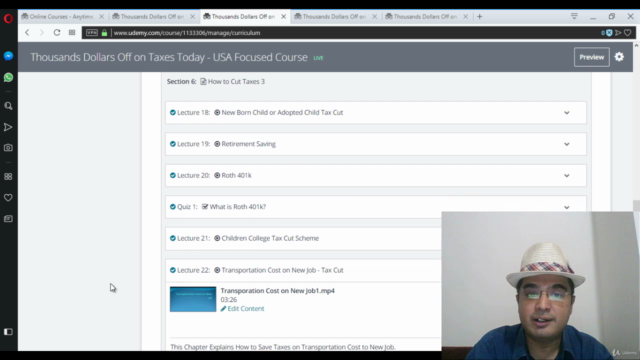
Task: Click published check mark on Lecture 21
Action: 173,238
